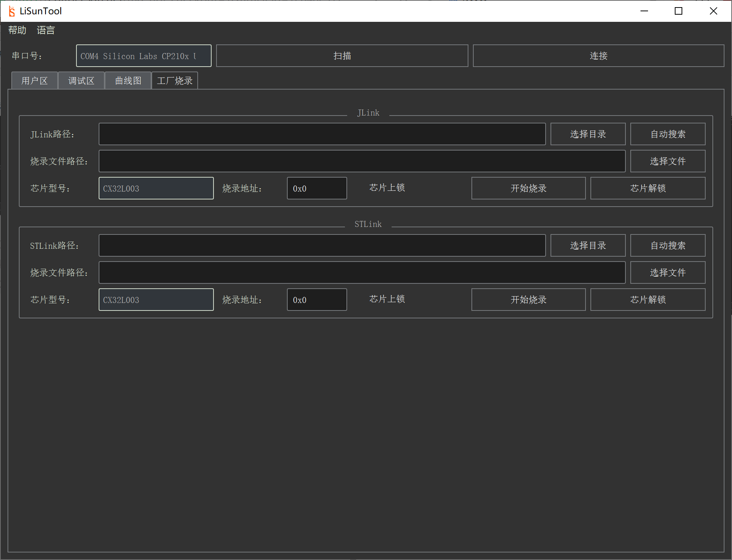
Task: Toggle the JLink 芯片上锁 option
Action: pos(387,188)
